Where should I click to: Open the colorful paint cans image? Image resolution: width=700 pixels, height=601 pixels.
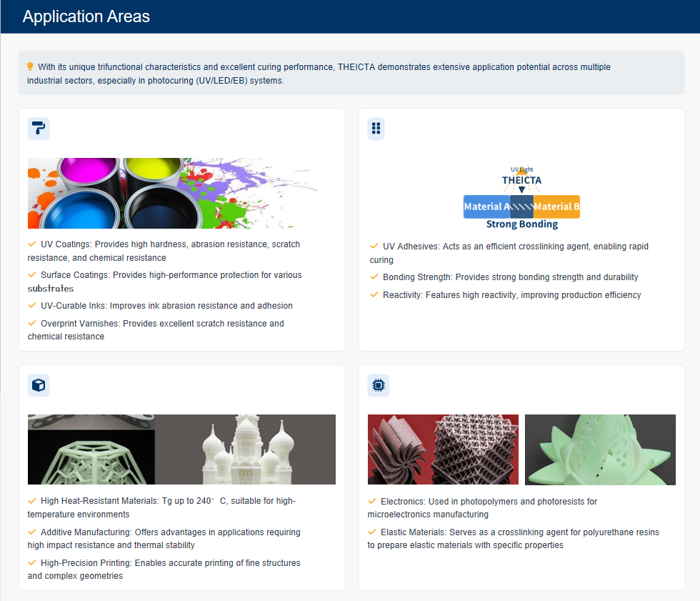(172, 193)
